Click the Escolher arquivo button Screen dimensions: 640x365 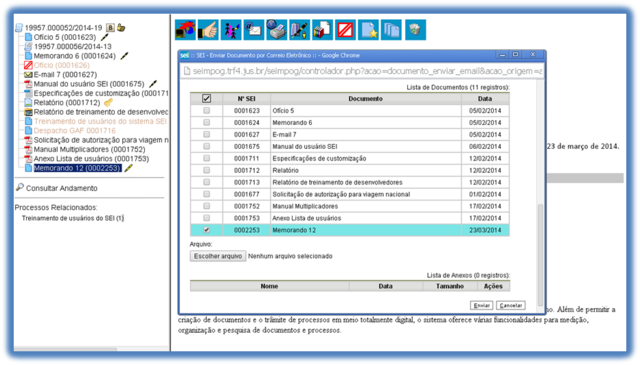click(x=218, y=256)
